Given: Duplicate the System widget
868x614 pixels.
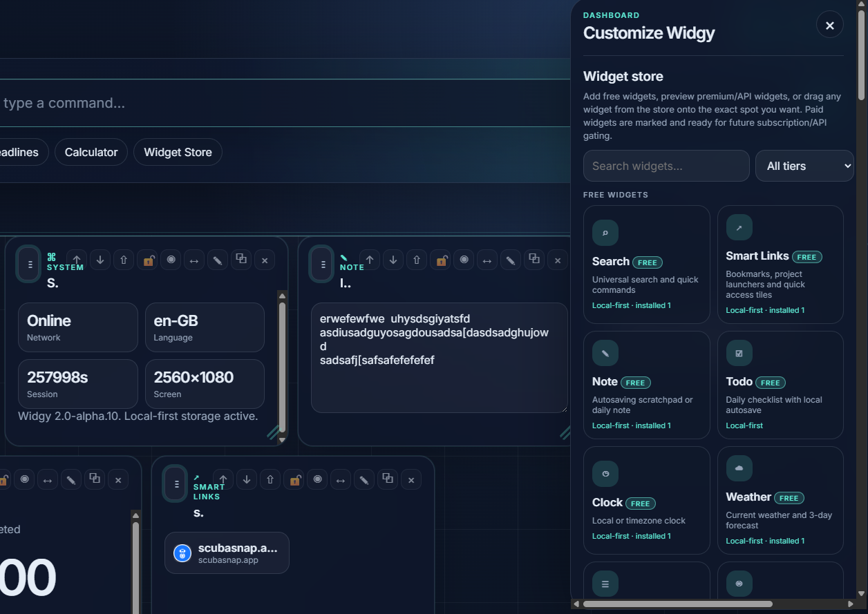Looking at the screenshot, I should tap(241, 260).
